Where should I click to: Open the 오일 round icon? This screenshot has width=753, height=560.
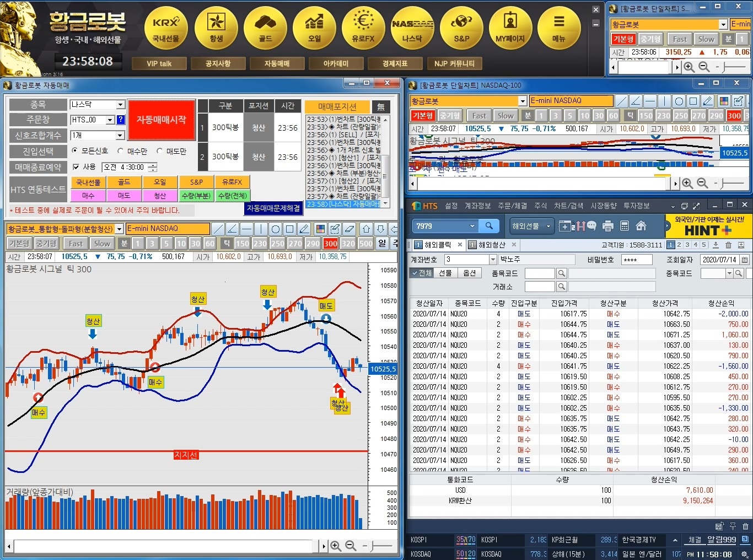314,28
